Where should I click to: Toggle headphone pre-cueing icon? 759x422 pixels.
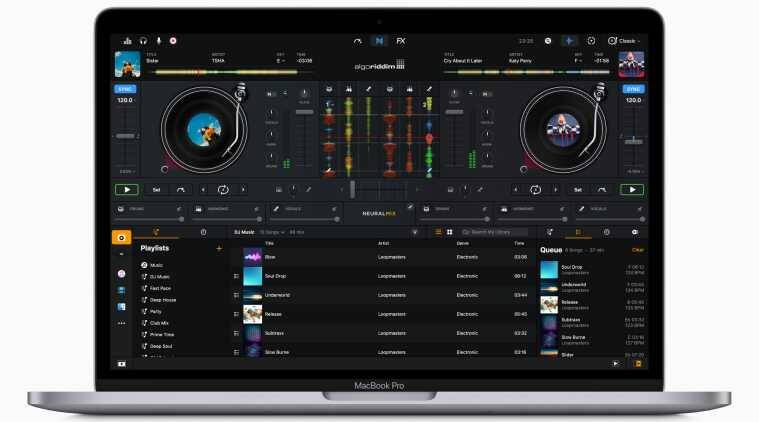143,41
